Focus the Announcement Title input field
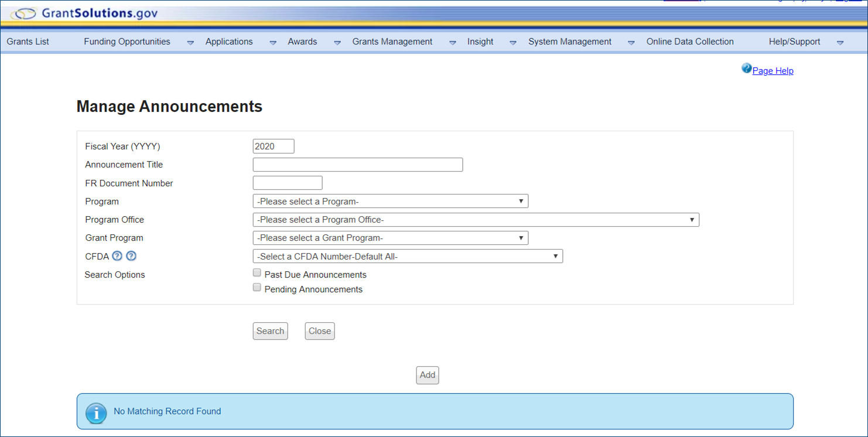The height and width of the screenshot is (437, 868). pos(357,165)
